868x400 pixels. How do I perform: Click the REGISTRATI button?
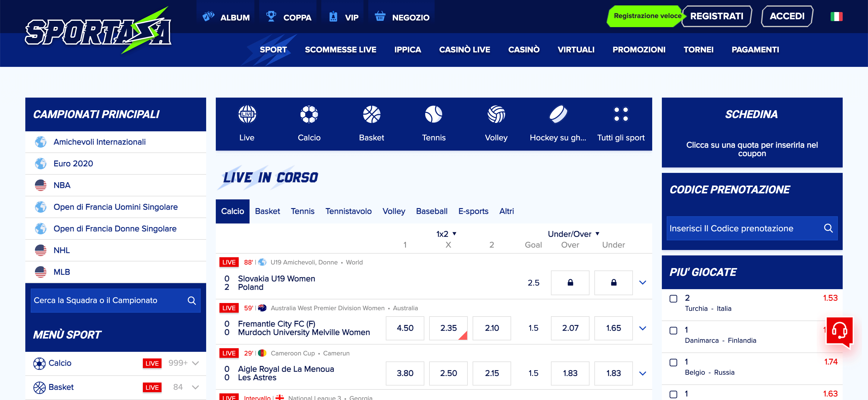716,16
